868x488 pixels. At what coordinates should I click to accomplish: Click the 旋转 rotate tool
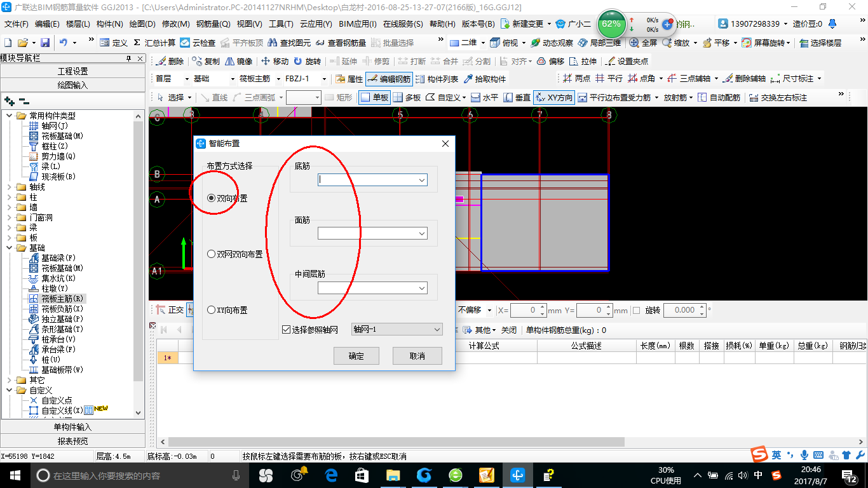[x=307, y=61]
